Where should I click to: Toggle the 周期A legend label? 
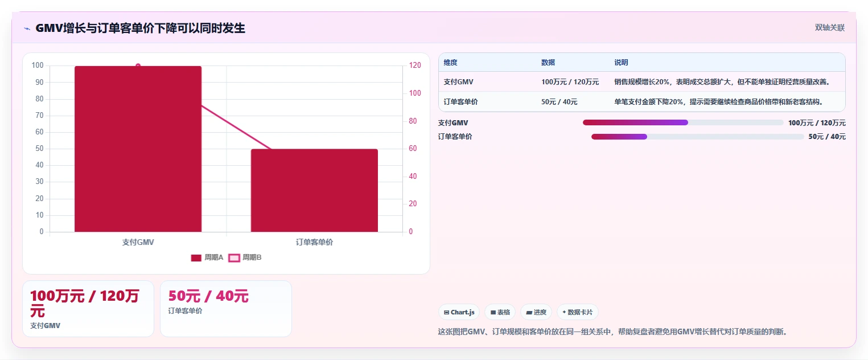(214, 258)
